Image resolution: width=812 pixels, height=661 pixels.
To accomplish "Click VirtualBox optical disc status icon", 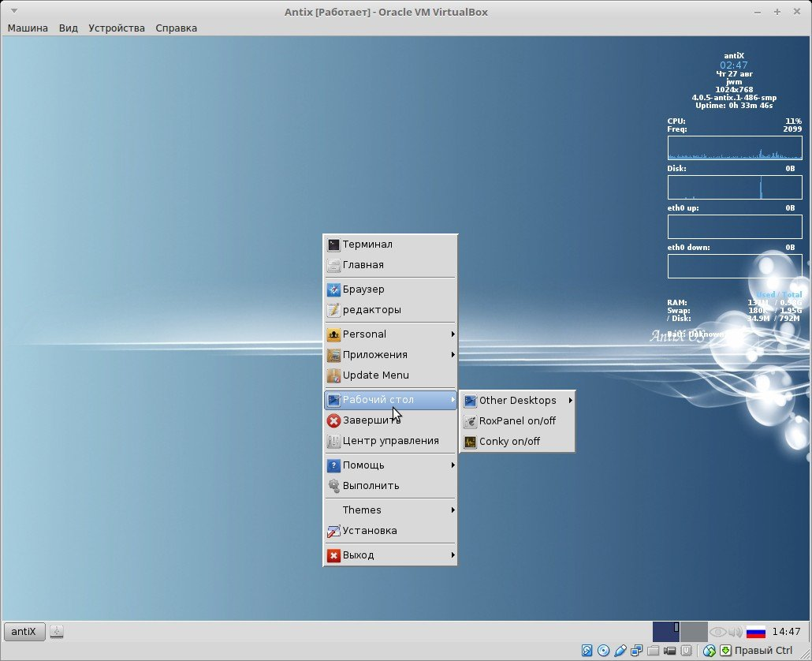I will (603, 651).
